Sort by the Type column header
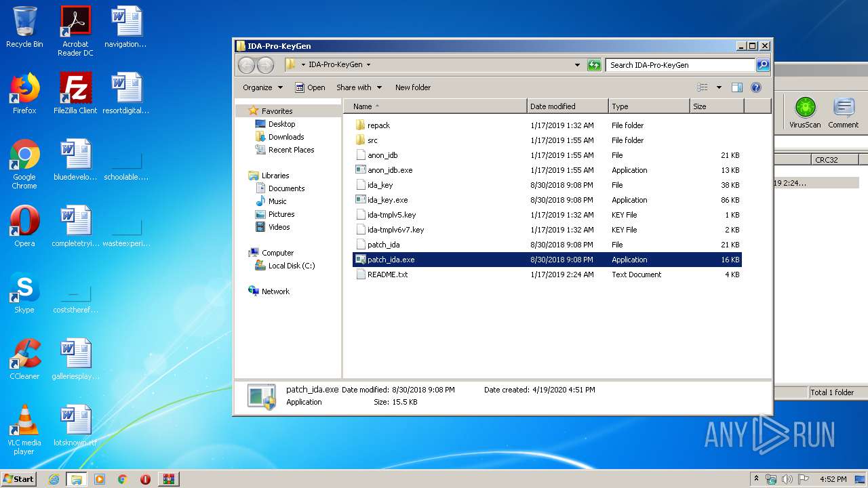 649,106
